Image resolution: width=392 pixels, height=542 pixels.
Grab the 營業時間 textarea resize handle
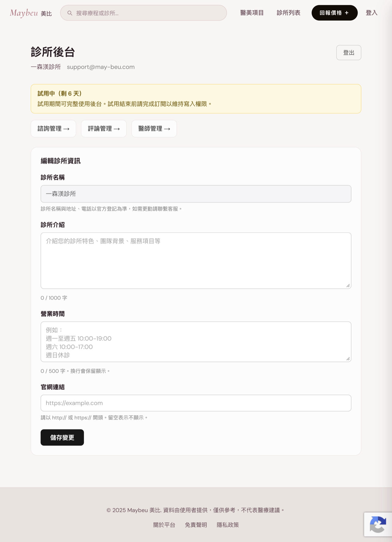(x=348, y=358)
